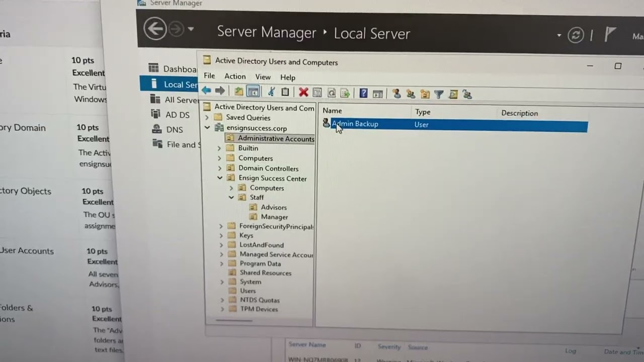The image size is (644, 362).
Task: Expand NTDS Quotas arrow
Action: (x=222, y=300)
